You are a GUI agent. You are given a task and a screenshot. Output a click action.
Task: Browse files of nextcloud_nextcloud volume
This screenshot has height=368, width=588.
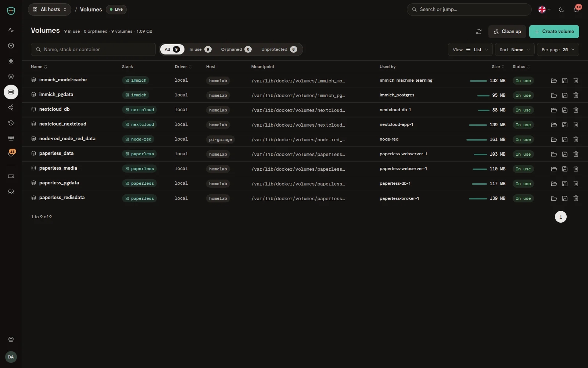[x=554, y=125]
